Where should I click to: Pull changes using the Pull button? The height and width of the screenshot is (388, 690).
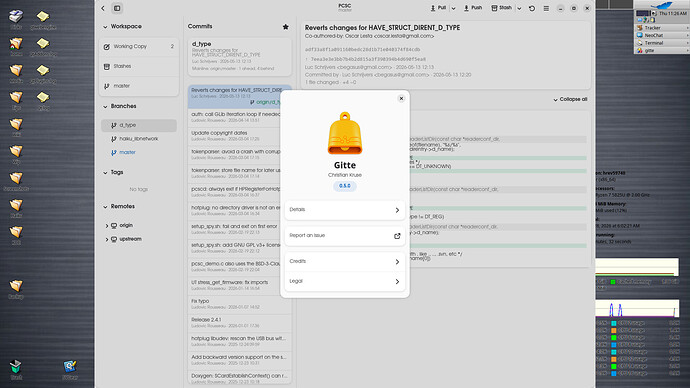pyautogui.click(x=438, y=8)
